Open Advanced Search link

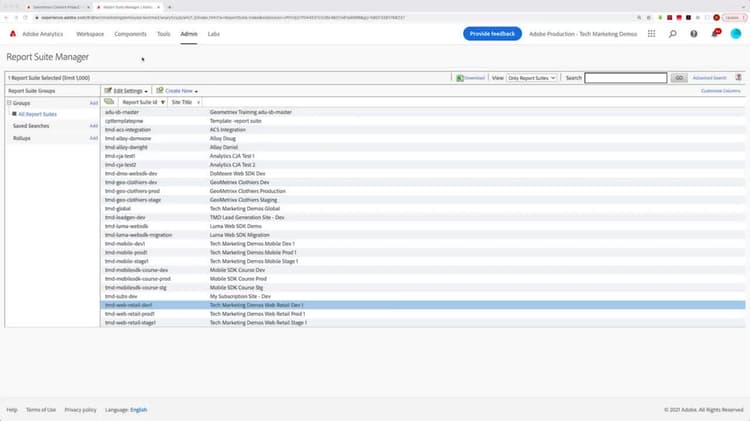click(x=709, y=78)
